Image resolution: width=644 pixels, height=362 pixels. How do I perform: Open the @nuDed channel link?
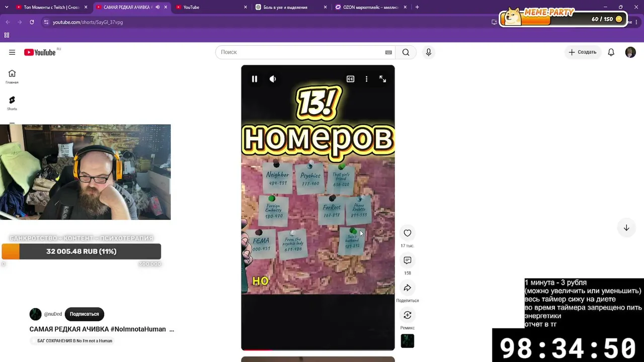53,314
